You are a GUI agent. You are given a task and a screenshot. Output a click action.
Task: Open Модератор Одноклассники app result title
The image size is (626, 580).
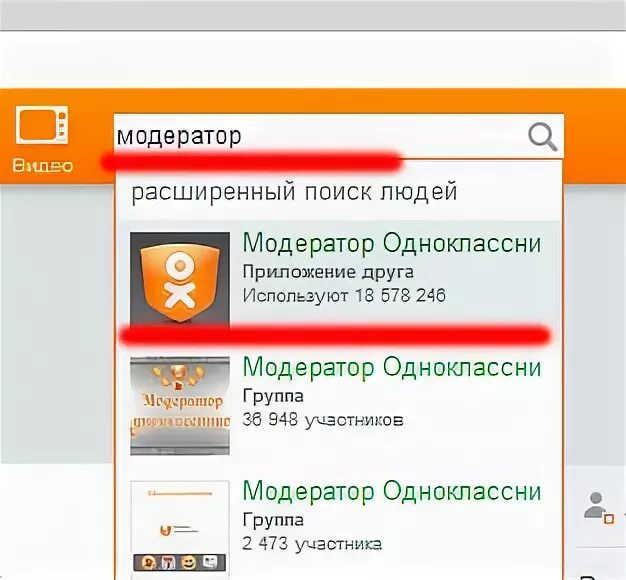(x=392, y=243)
